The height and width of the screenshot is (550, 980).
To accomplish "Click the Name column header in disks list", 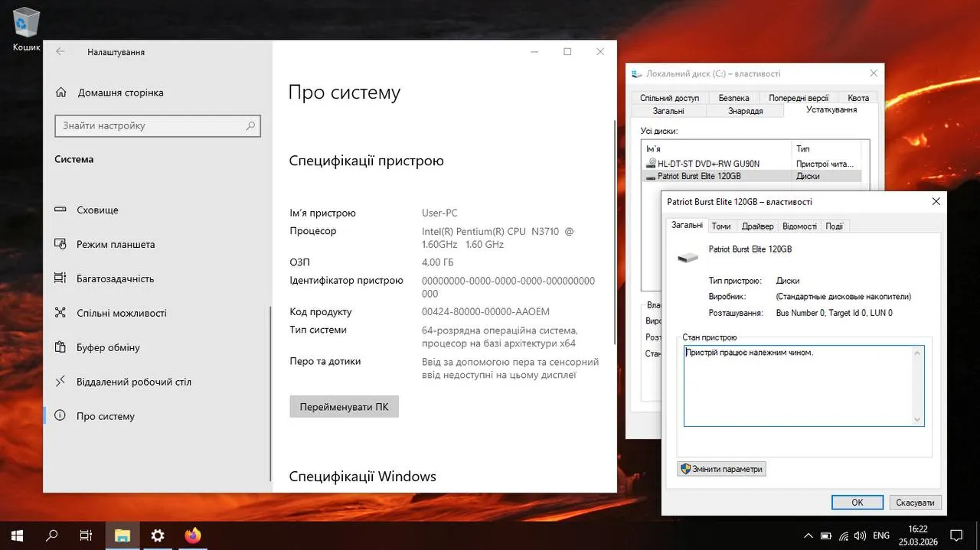I will (717, 148).
